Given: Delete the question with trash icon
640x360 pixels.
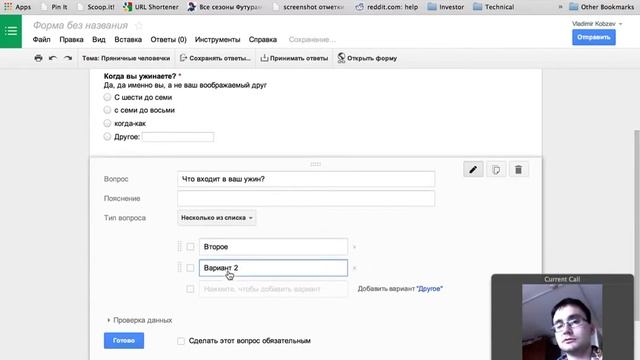Looking at the screenshot, I should pos(518,169).
